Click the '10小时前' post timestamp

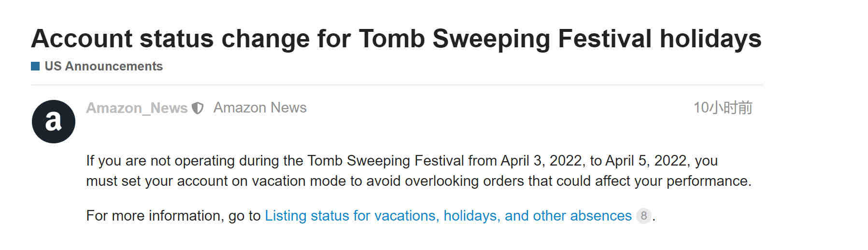pyautogui.click(x=723, y=108)
